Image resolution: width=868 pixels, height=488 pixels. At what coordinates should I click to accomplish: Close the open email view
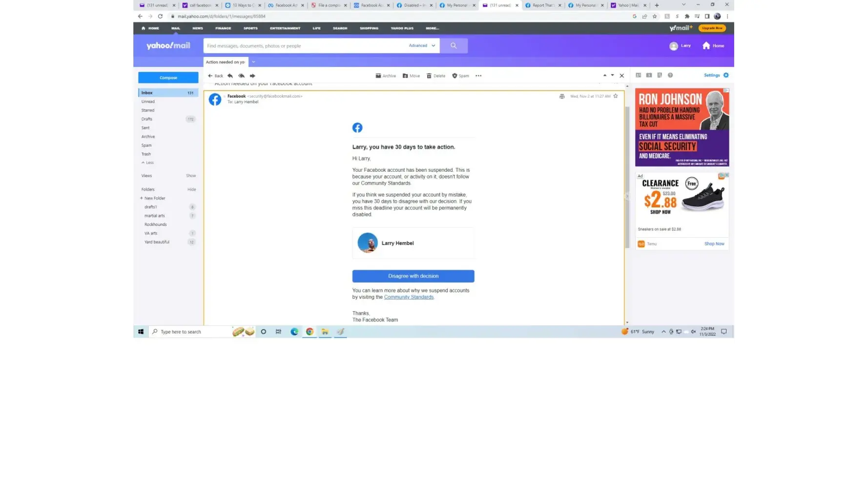click(x=621, y=76)
